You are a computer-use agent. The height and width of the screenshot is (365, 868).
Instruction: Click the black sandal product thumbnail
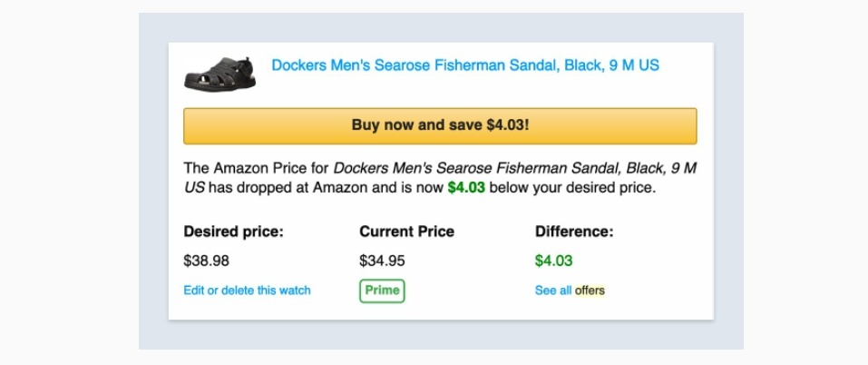(220, 73)
